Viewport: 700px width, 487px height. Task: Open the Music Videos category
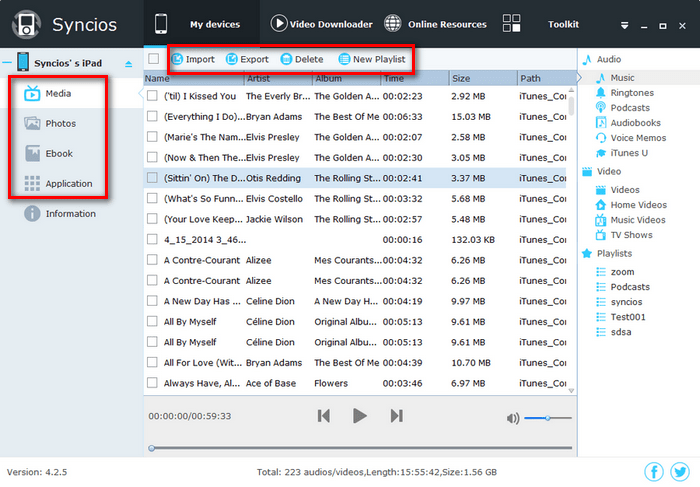pyautogui.click(x=638, y=220)
